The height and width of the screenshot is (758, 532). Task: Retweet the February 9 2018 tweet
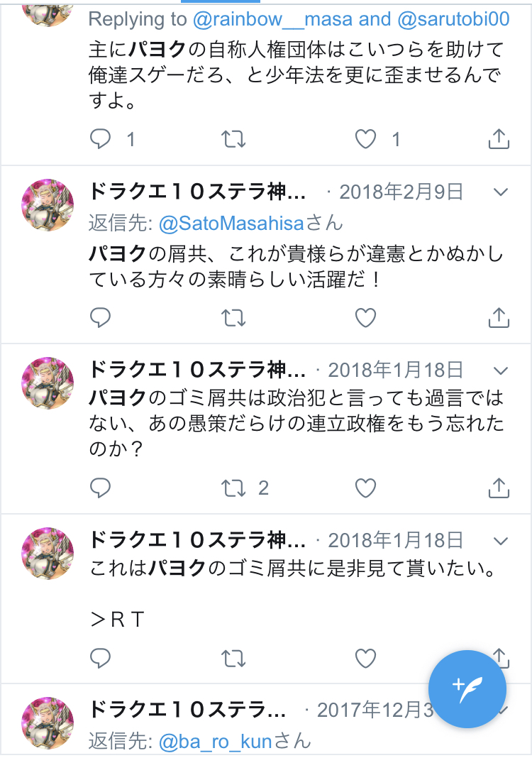coord(233,318)
